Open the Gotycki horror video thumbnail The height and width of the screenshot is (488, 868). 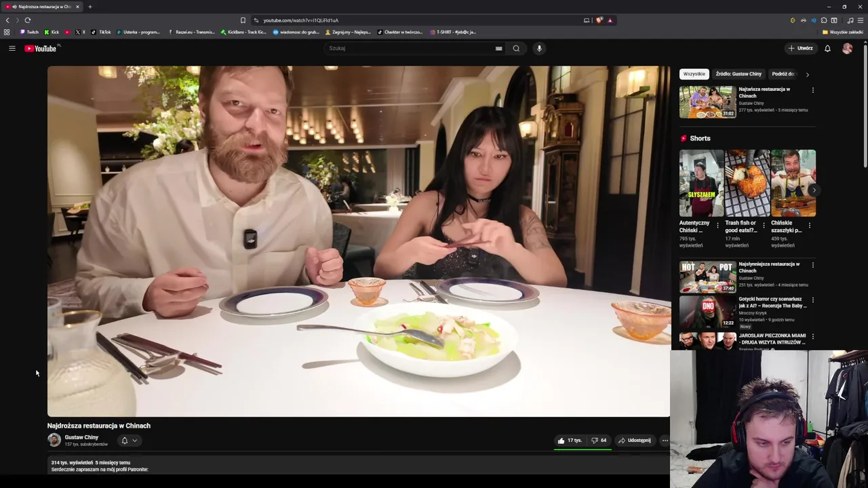pyautogui.click(x=707, y=312)
